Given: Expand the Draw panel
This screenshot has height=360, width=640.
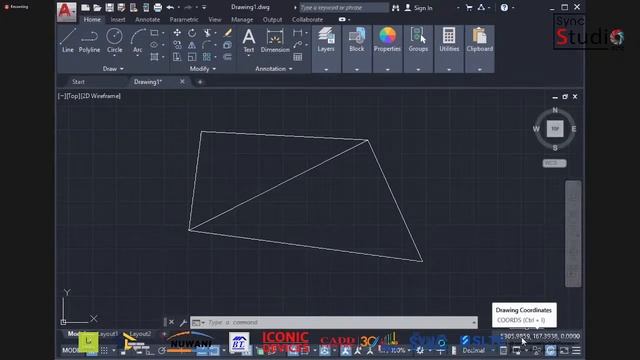Looking at the screenshot, I should 113,69.
